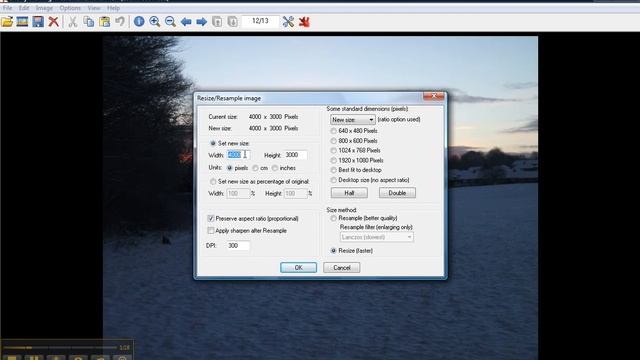Image resolution: width=640 pixels, height=360 pixels.
Task: Click the Zoom in magnifier icon
Action: 155,22
